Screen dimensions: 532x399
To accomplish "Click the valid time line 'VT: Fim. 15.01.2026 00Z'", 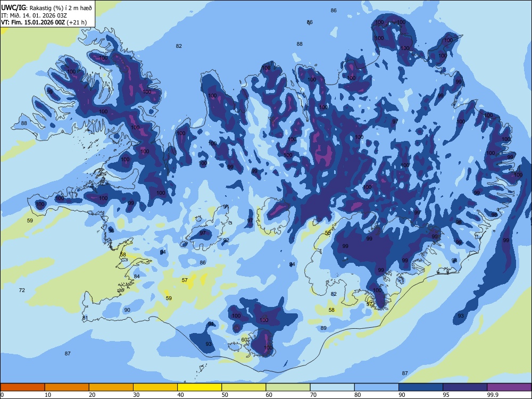I will (34, 23).
